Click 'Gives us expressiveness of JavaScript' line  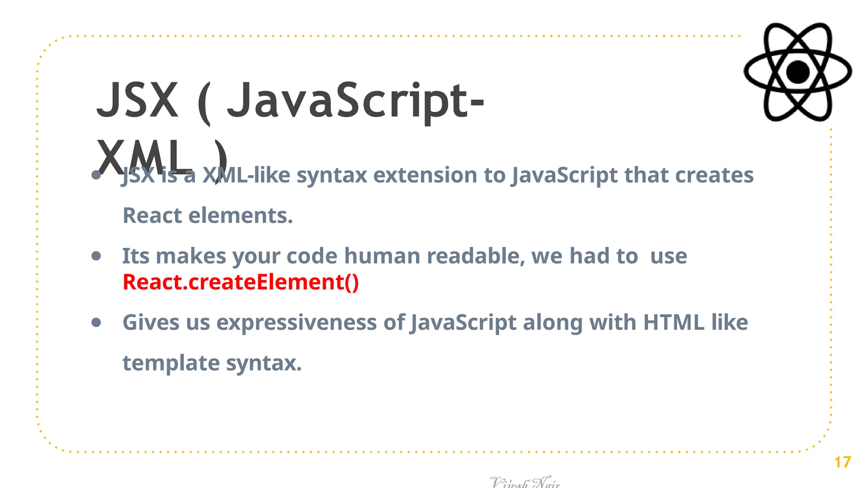click(x=435, y=323)
